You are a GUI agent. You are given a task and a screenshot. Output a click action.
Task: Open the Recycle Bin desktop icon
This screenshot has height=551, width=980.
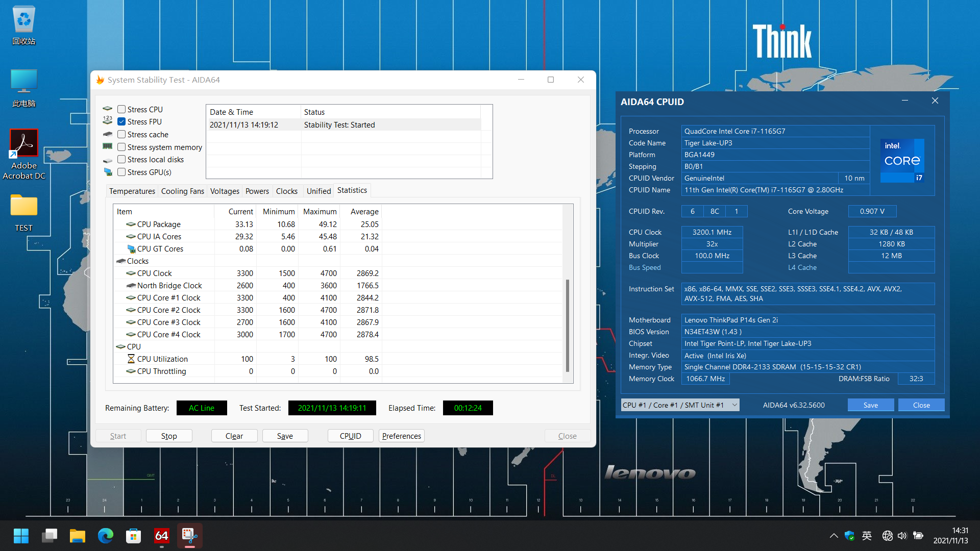tap(24, 26)
